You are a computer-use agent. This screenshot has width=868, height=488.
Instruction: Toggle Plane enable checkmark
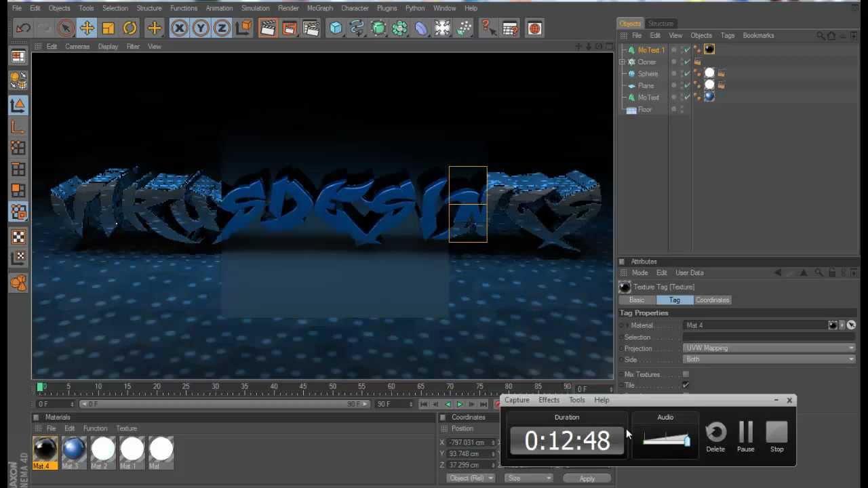686,85
